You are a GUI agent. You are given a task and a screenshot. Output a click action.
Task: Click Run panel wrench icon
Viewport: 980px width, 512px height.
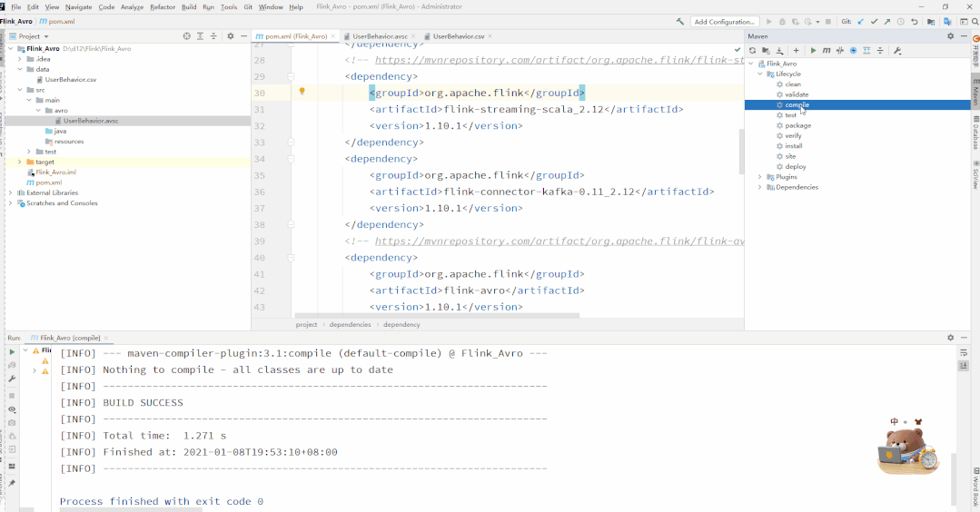(x=12, y=379)
